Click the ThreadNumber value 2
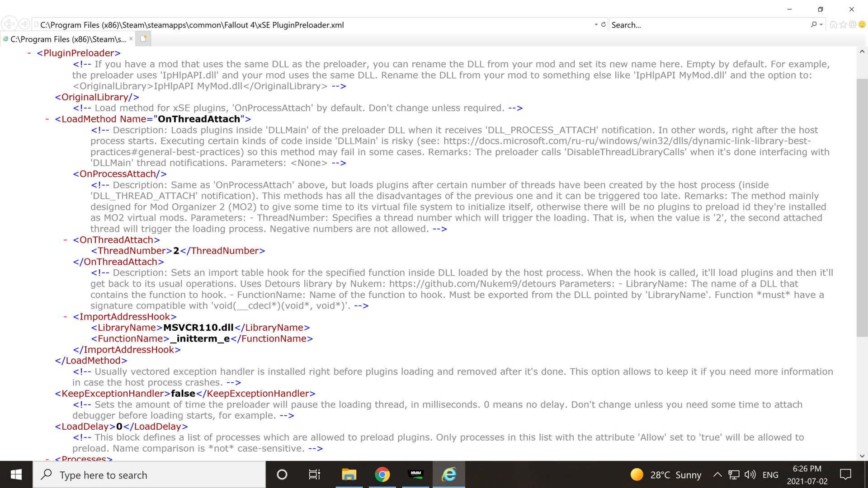 176,251
